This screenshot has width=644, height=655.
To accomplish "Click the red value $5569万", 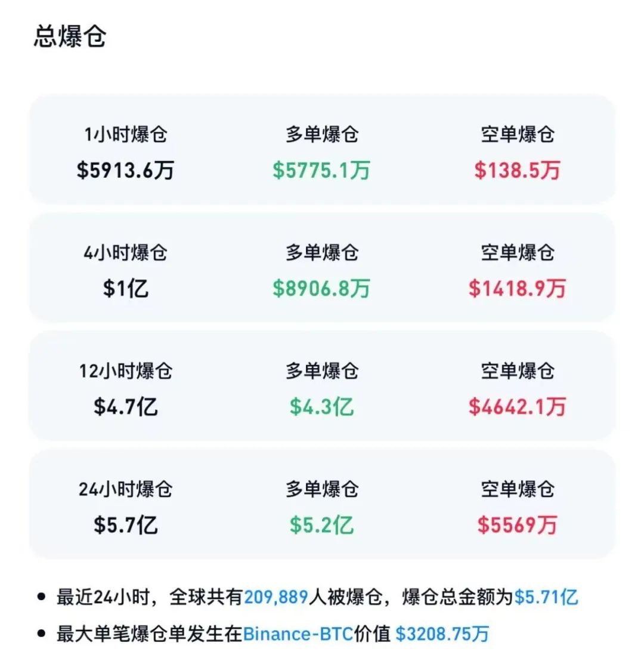I will pyautogui.click(x=517, y=525).
